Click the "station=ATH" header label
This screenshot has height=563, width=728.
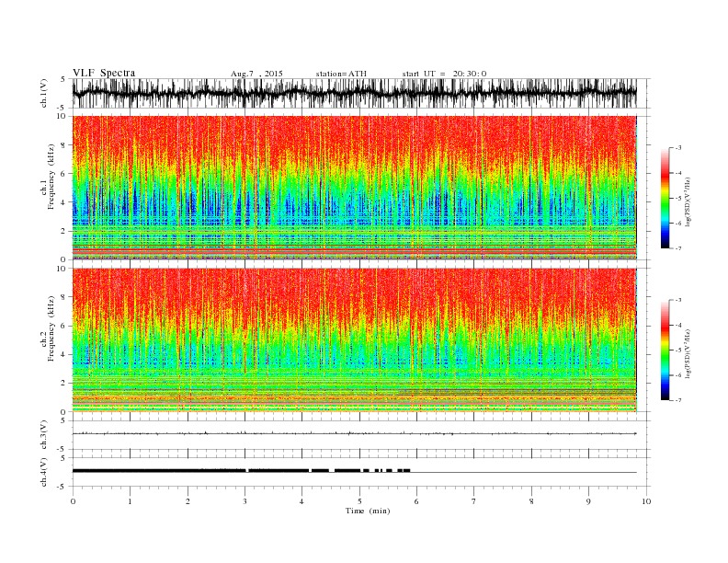pyautogui.click(x=341, y=74)
